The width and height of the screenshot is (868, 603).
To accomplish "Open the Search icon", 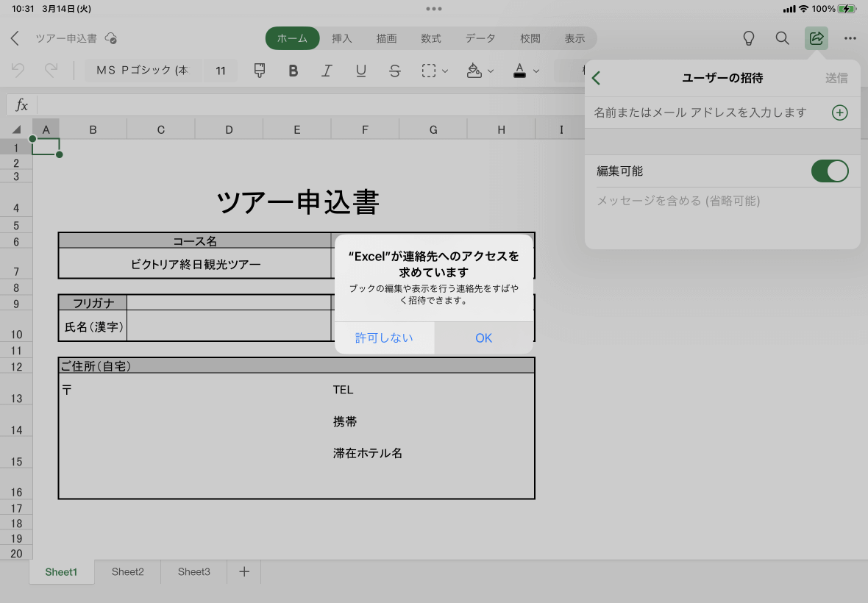I will coord(782,38).
